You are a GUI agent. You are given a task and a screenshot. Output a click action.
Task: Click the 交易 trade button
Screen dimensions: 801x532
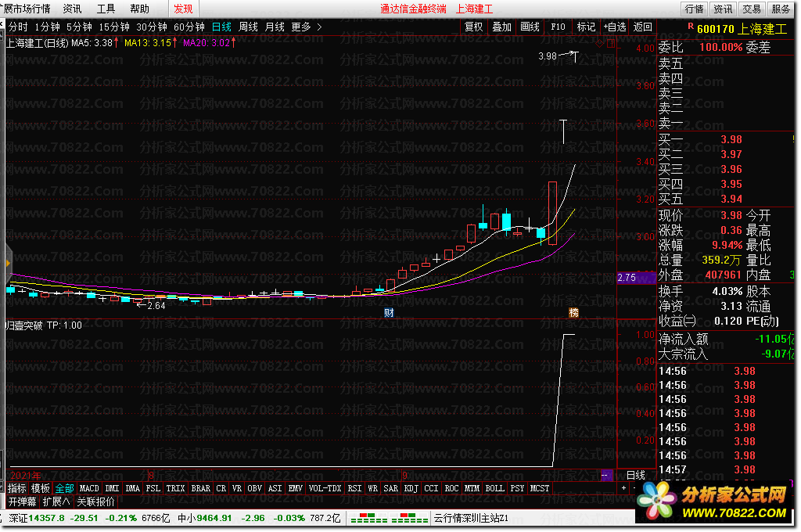[752, 9]
